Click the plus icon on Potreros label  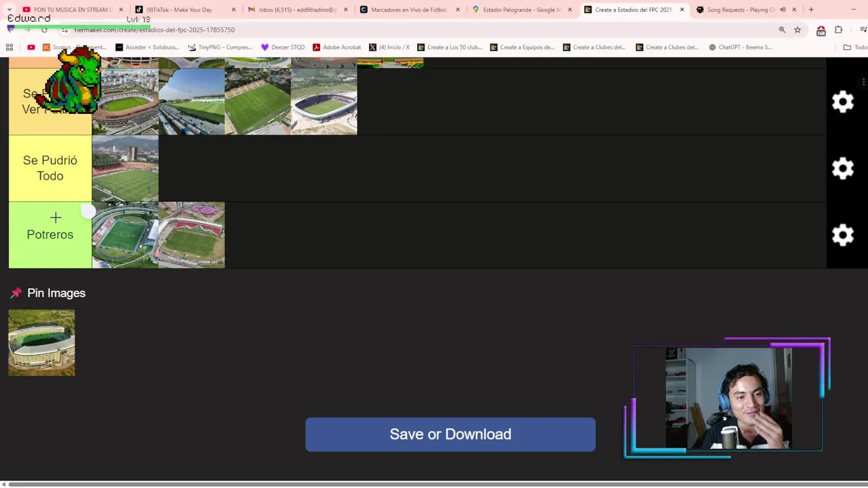tap(56, 218)
